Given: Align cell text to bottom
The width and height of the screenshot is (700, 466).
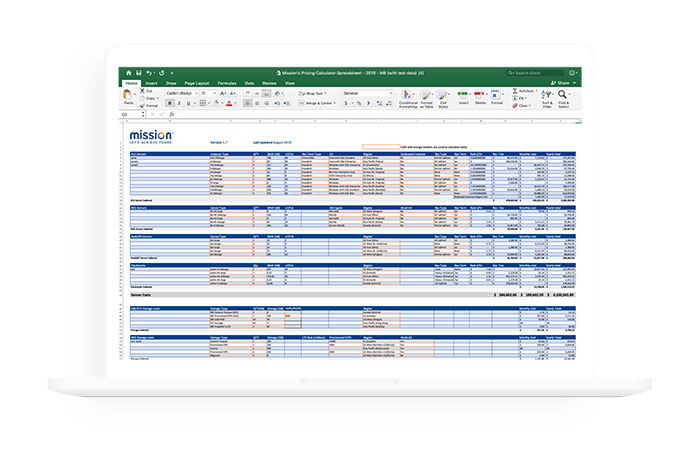Looking at the screenshot, I should coord(266,93).
